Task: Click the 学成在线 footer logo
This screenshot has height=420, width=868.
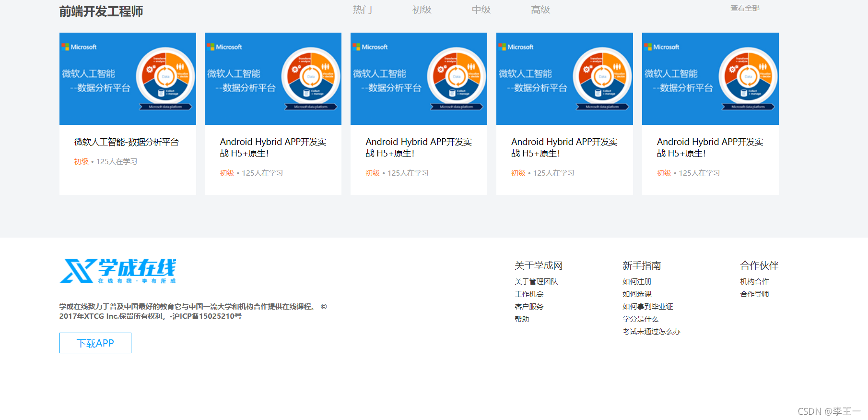Action: (118, 271)
